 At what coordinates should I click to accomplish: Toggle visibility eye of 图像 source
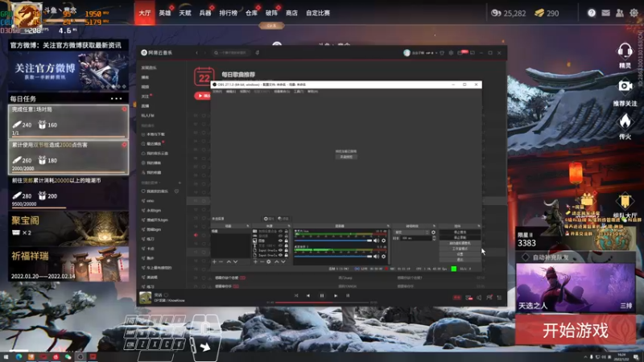(x=280, y=241)
